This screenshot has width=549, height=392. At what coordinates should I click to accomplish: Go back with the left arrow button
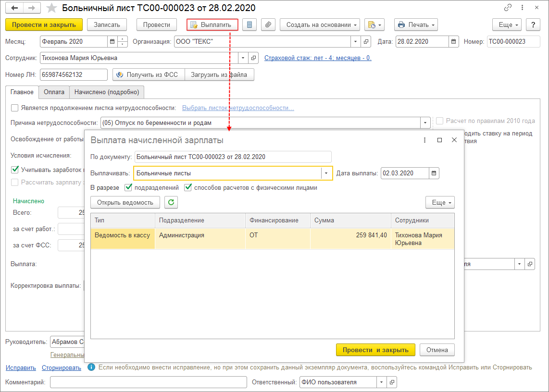[x=14, y=8]
